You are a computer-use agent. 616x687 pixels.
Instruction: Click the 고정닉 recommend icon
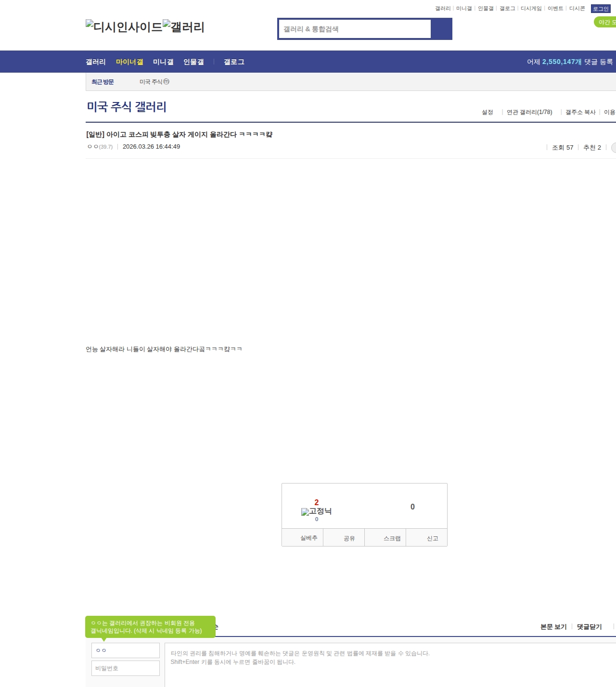coord(316,511)
